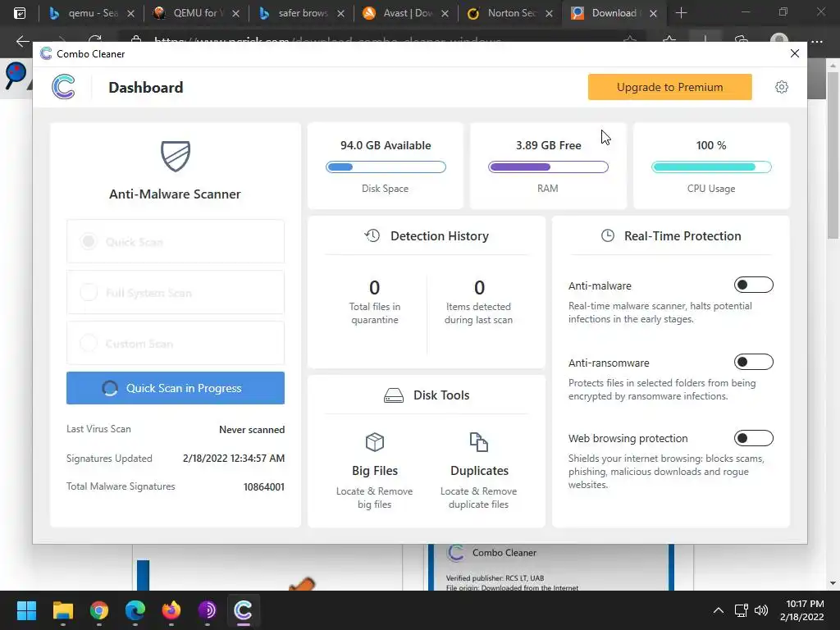The width and height of the screenshot is (840, 630).
Task: Launch Firefox from the taskbar
Action: (x=171, y=610)
